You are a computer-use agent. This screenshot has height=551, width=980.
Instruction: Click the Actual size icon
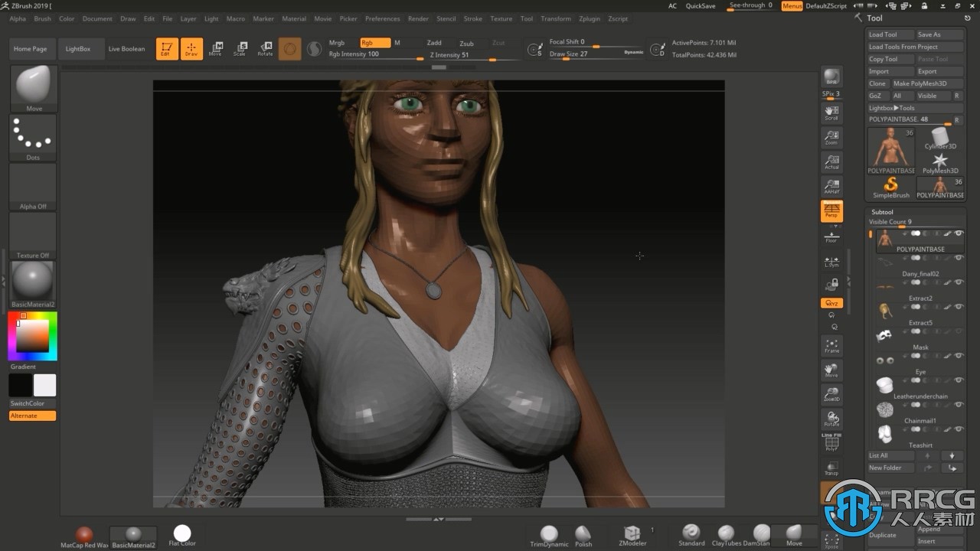[831, 162]
